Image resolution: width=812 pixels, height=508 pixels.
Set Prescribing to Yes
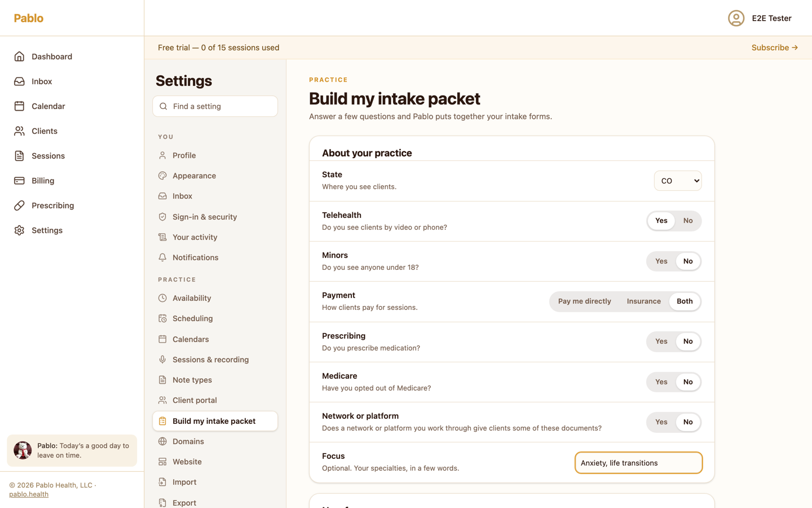coord(661,341)
